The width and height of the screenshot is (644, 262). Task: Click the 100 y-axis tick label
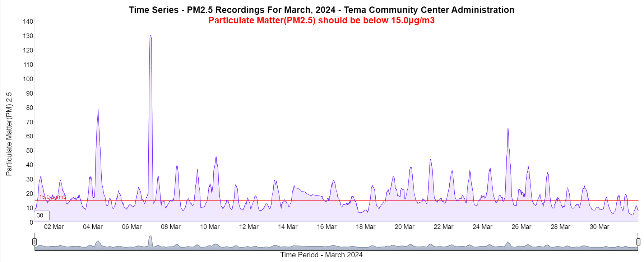click(28, 79)
